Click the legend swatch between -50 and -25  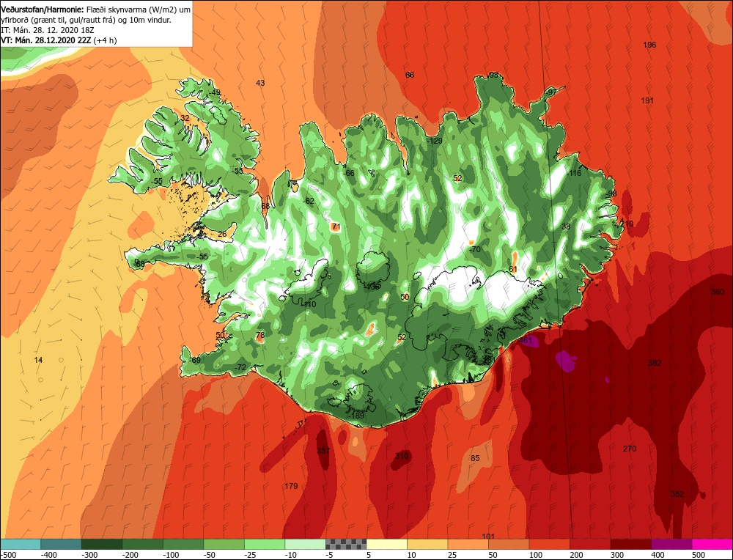(224, 544)
